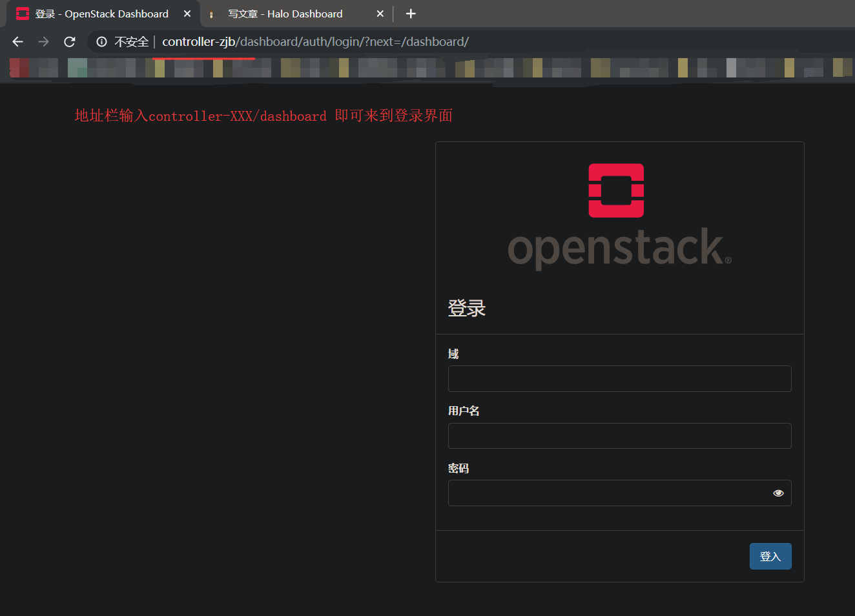
Task: Switch to the OpenStack Dashboard tab
Action: pyautogui.click(x=103, y=14)
